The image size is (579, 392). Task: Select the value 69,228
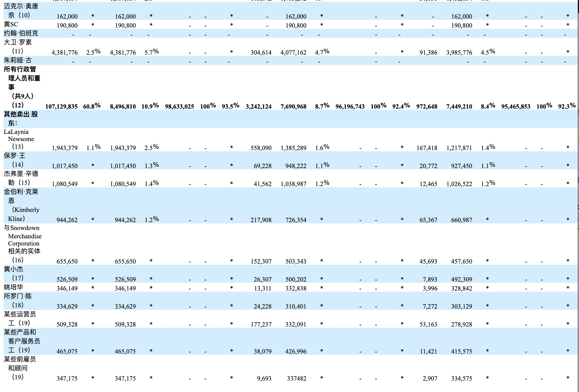tap(262, 166)
